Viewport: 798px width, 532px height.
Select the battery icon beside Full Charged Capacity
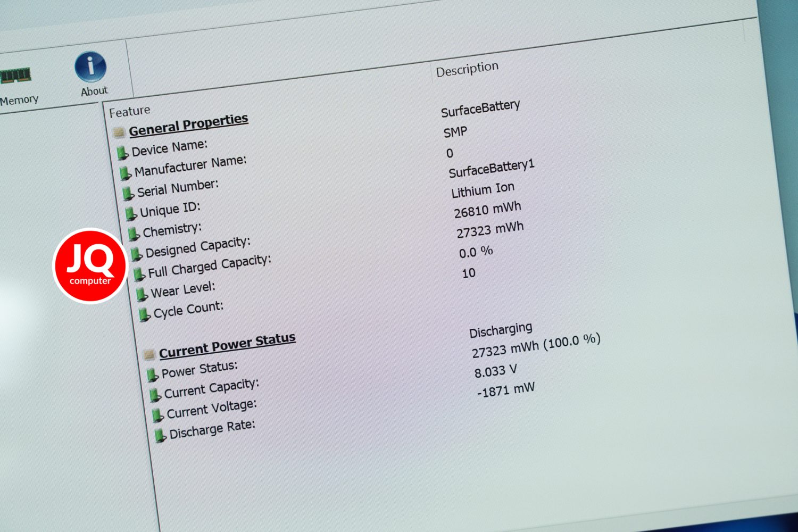coord(139,275)
